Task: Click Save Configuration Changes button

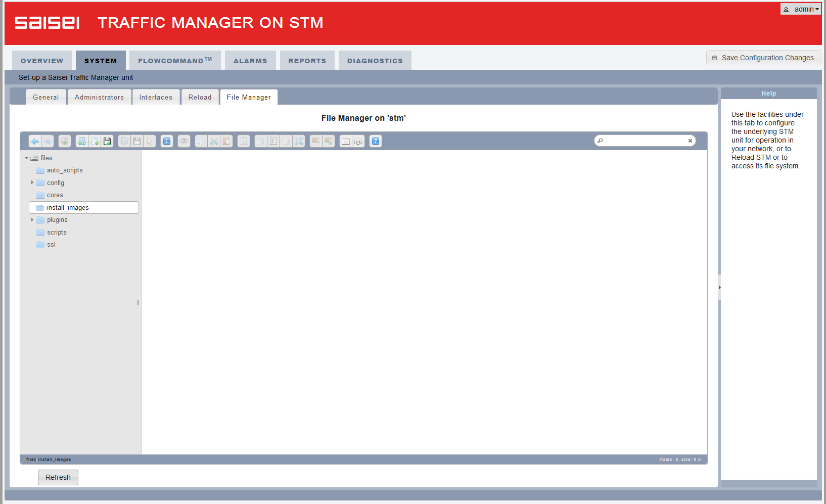Action: (763, 58)
